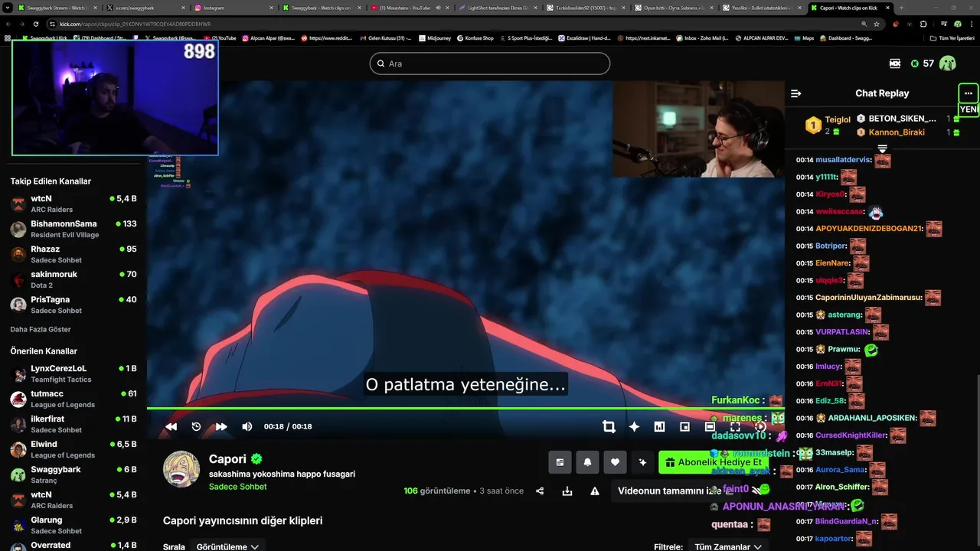The height and width of the screenshot is (551, 980).
Task: Mute the clip with the speaker icon
Action: 247,426
